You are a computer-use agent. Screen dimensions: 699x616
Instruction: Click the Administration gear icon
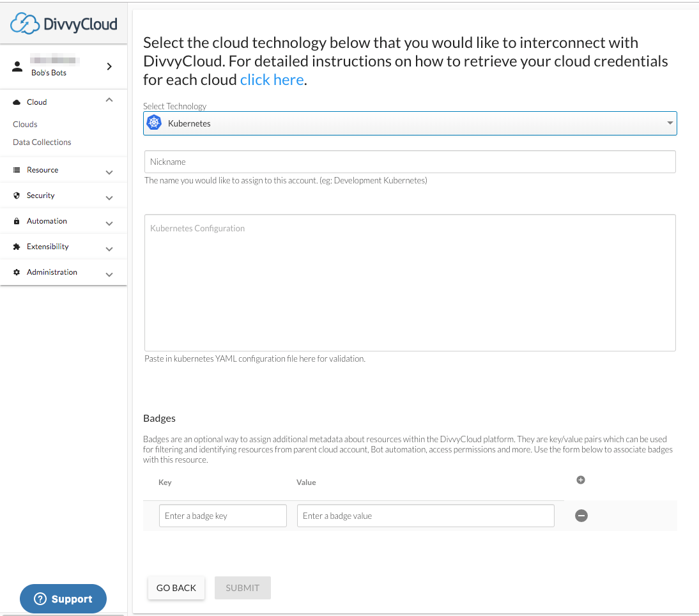tap(17, 272)
